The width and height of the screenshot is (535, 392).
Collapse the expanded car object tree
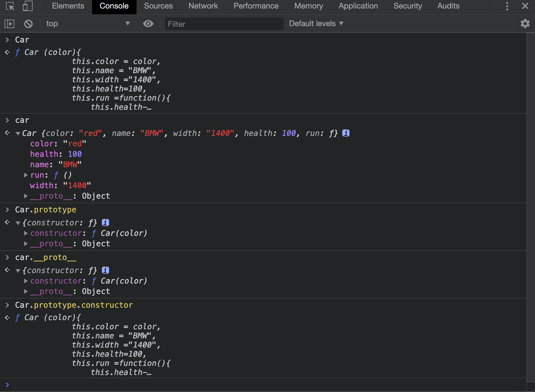pos(18,133)
